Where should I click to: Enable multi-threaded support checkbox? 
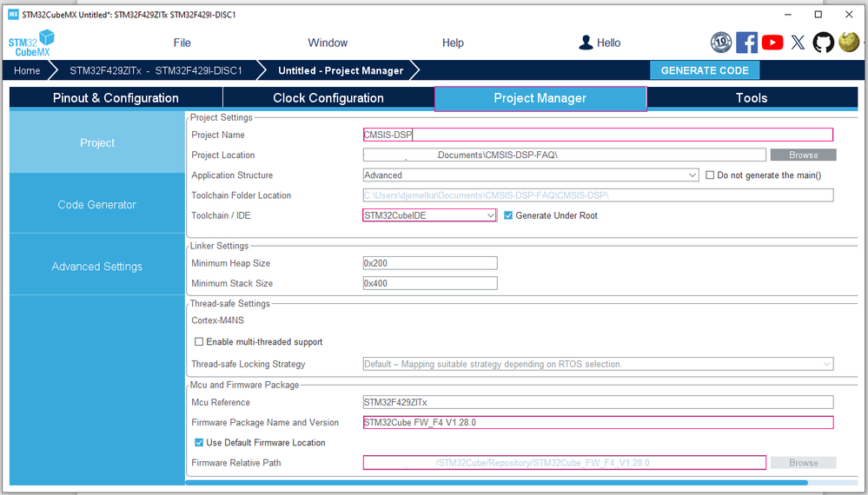tap(199, 342)
